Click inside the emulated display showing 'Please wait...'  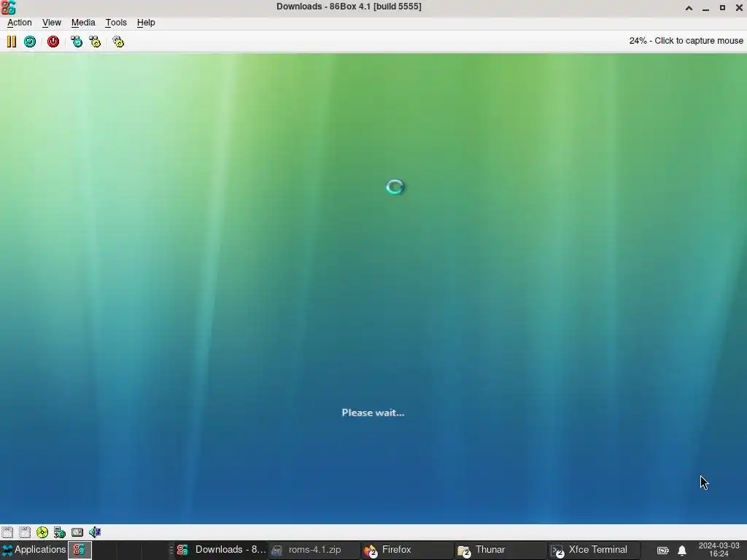(373, 289)
